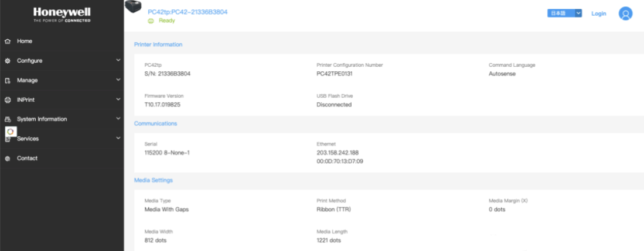Click the INPrint printer icon
The width and height of the screenshot is (644, 251).
(8, 99)
